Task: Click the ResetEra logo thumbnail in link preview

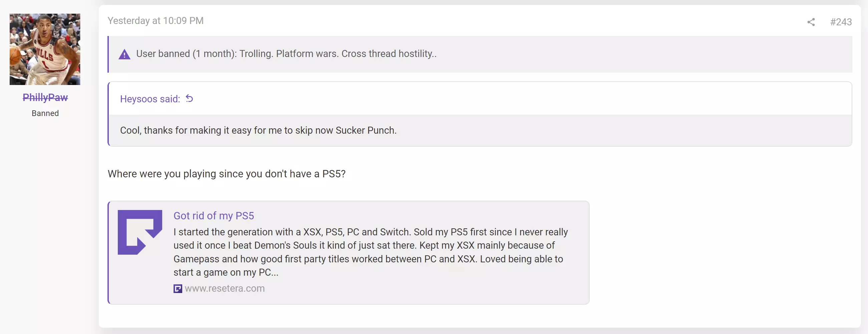Action: pos(140,232)
